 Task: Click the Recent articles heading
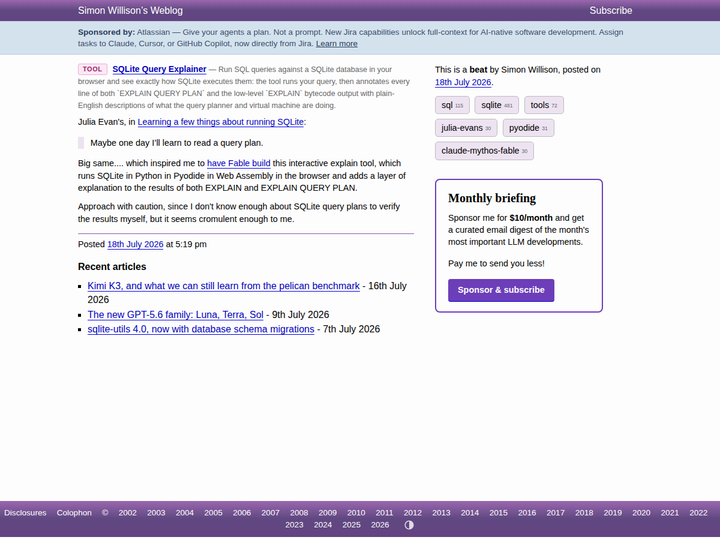coord(112,267)
